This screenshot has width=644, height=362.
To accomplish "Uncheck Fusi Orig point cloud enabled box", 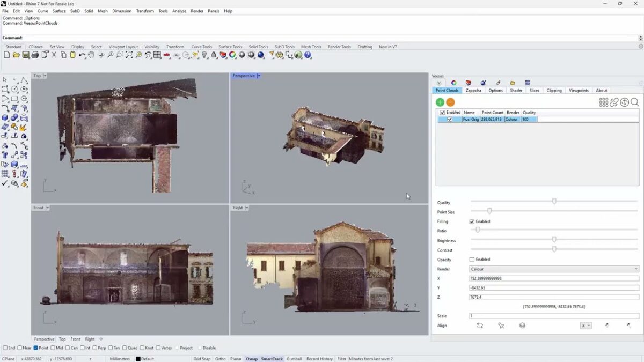I will pos(450,119).
